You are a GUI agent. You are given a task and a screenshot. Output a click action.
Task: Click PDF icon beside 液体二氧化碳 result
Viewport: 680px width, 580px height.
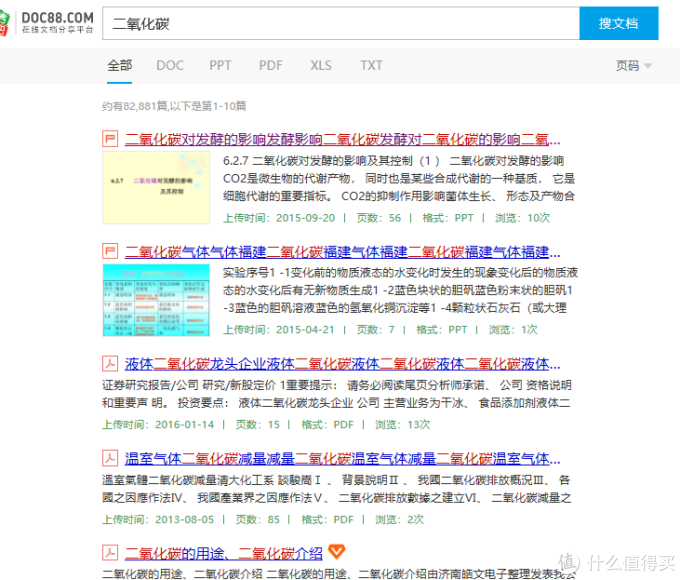110,363
